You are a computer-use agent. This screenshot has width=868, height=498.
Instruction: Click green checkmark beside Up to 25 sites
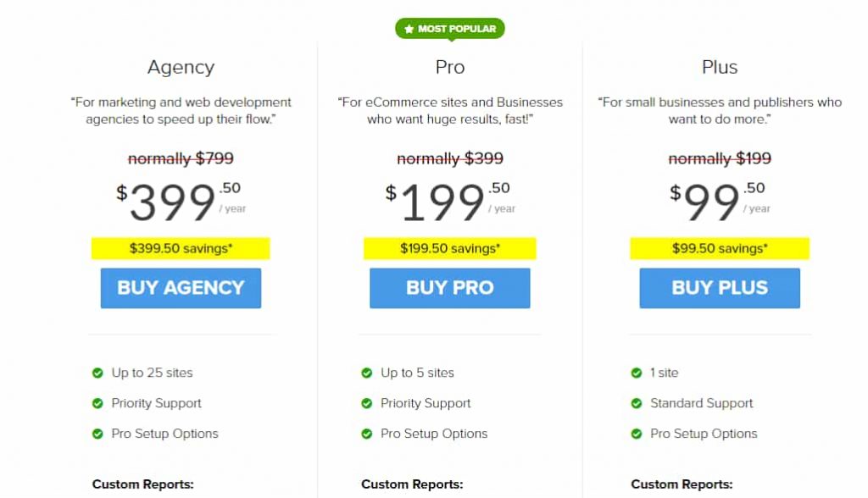[97, 373]
